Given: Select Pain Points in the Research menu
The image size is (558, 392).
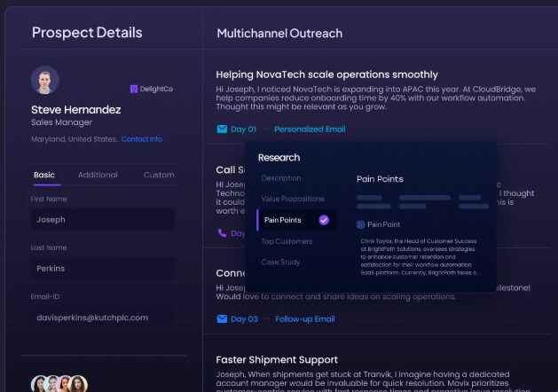Looking at the screenshot, I should (296, 220).
